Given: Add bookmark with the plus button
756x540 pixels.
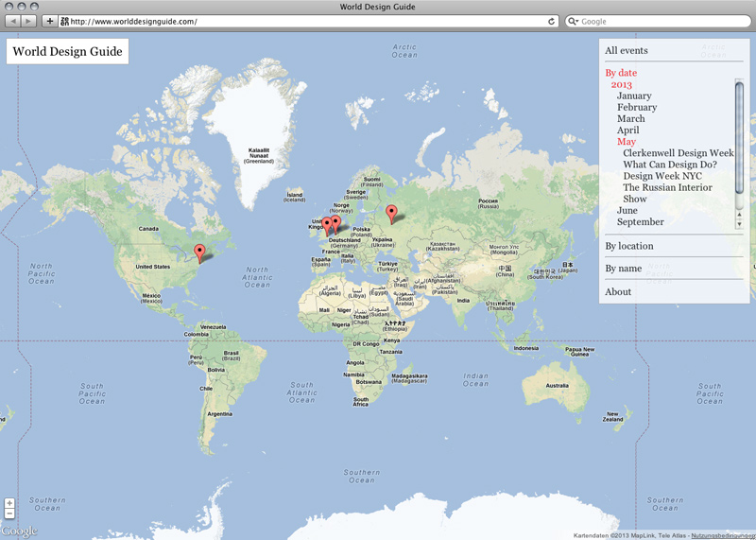Looking at the screenshot, I should (x=50, y=21).
